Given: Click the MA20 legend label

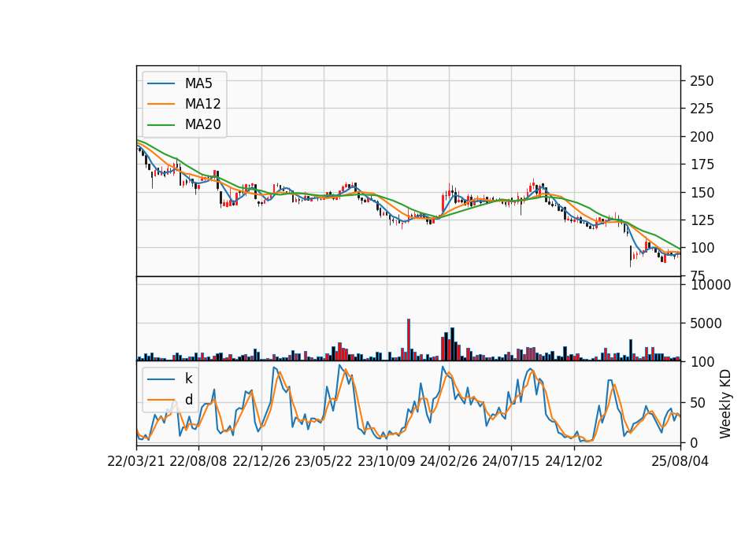Looking at the screenshot, I should coord(202,124).
